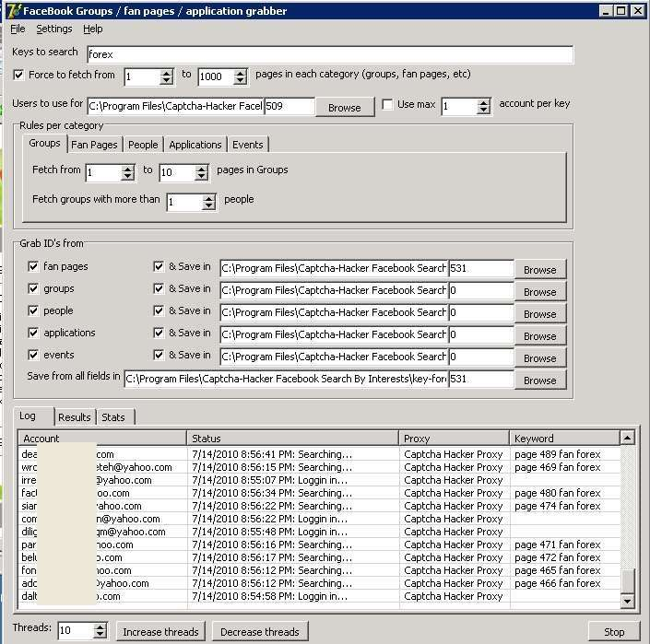This screenshot has height=644, width=650.
Task: Click the Increase threads button
Action: point(160,632)
